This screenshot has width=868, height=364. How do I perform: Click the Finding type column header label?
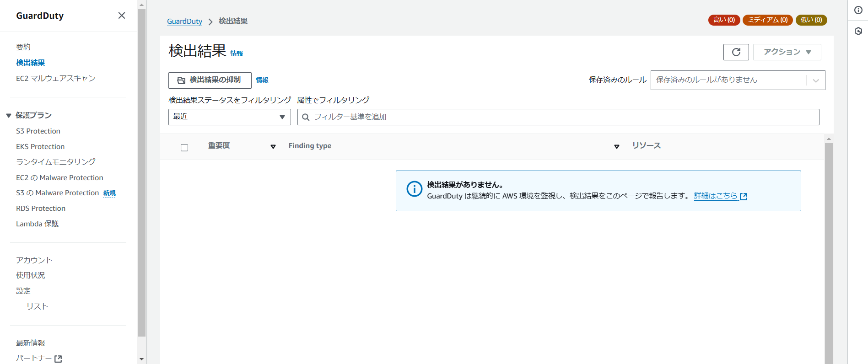point(310,146)
